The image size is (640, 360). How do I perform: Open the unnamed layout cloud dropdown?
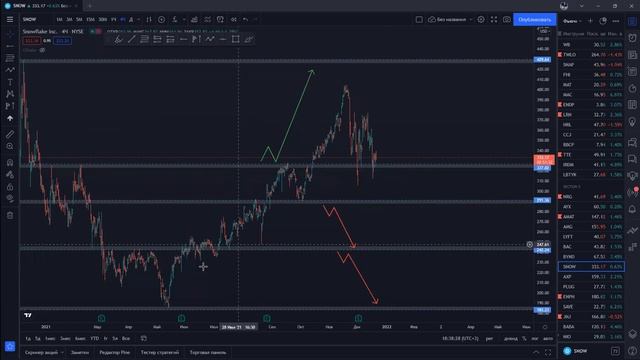click(x=450, y=19)
